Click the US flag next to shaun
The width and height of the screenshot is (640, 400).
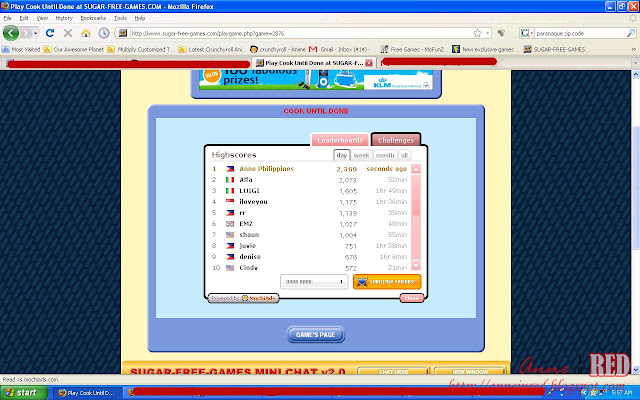pyautogui.click(x=230, y=235)
